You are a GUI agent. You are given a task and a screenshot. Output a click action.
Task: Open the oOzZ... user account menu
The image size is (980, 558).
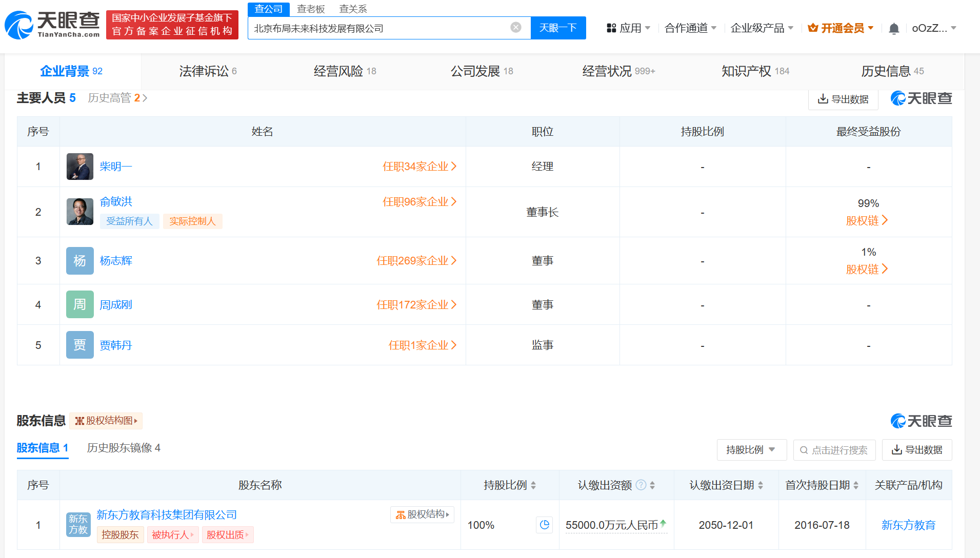point(934,28)
